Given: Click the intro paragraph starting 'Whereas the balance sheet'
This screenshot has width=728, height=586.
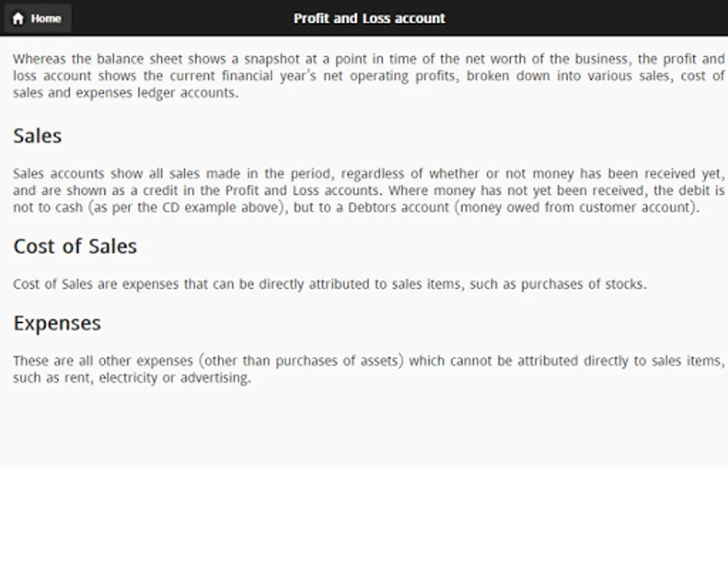Looking at the screenshot, I should coord(369,76).
